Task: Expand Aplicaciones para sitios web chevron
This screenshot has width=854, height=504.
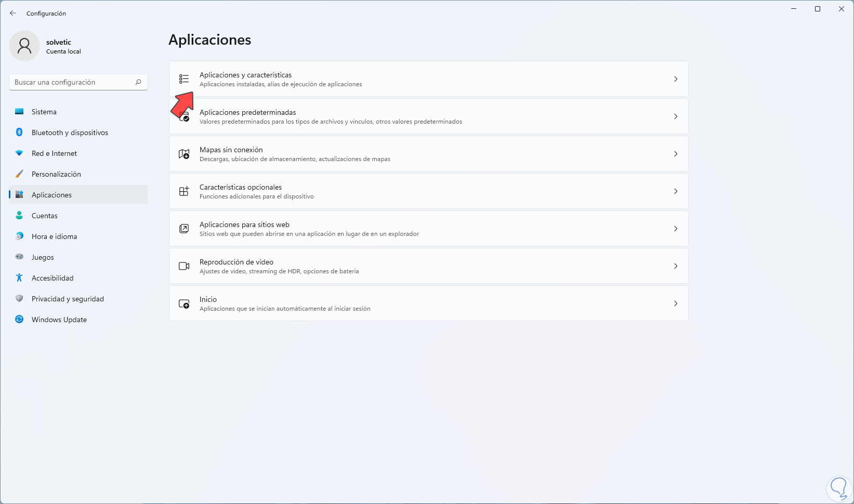Action: [676, 229]
